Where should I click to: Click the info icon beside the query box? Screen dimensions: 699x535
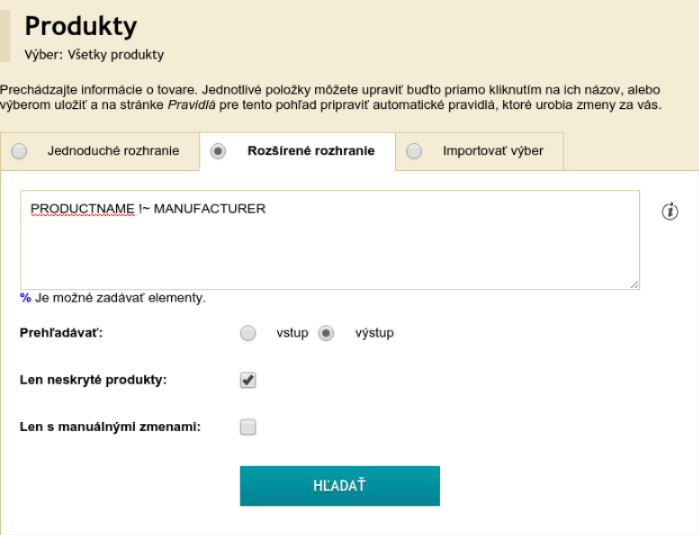coord(670,211)
